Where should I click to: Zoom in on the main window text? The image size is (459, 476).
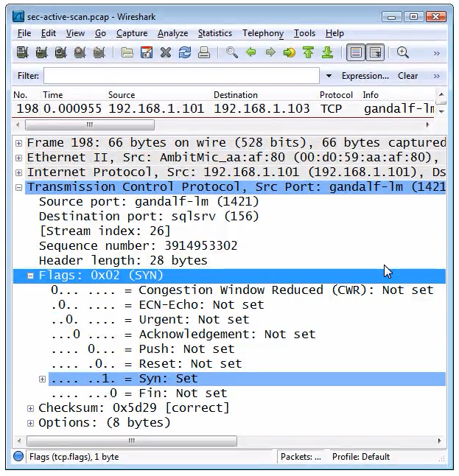click(402, 52)
